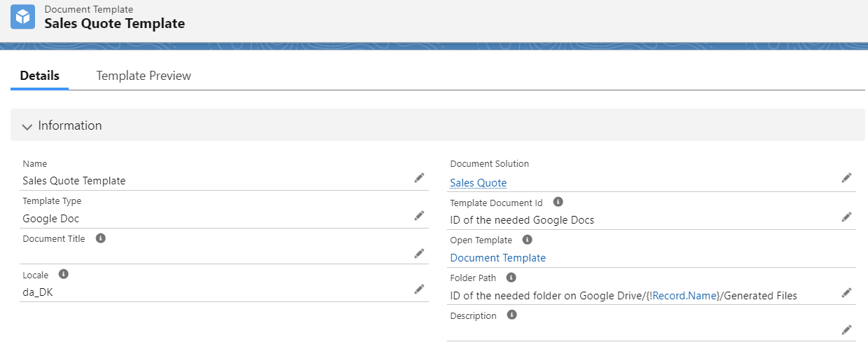Edit Locale field pencil icon
Image resolution: width=868 pixels, height=347 pixels.
(419, 289)
